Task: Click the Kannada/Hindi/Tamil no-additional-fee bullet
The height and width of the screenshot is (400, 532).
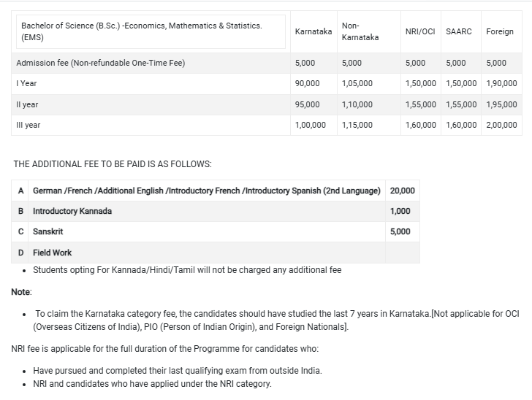Action: (x=187, y=269)
